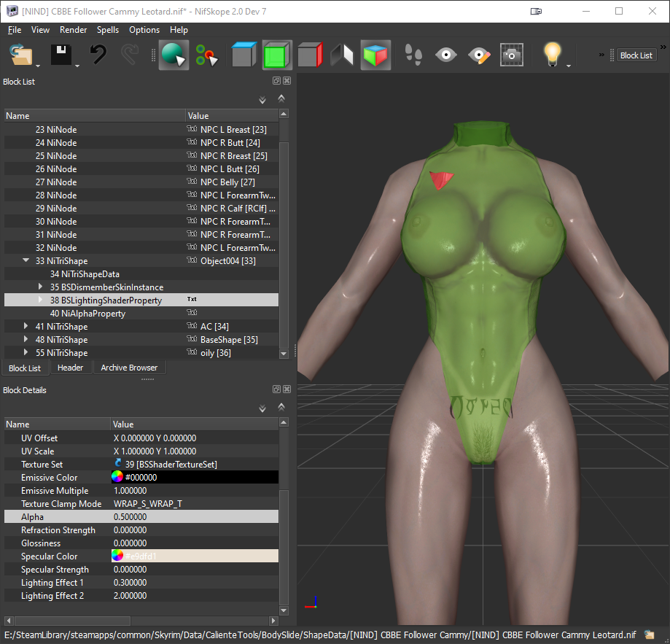
Task: Click the Txt icon beside Object004 [33]
Action: [192, 260]
